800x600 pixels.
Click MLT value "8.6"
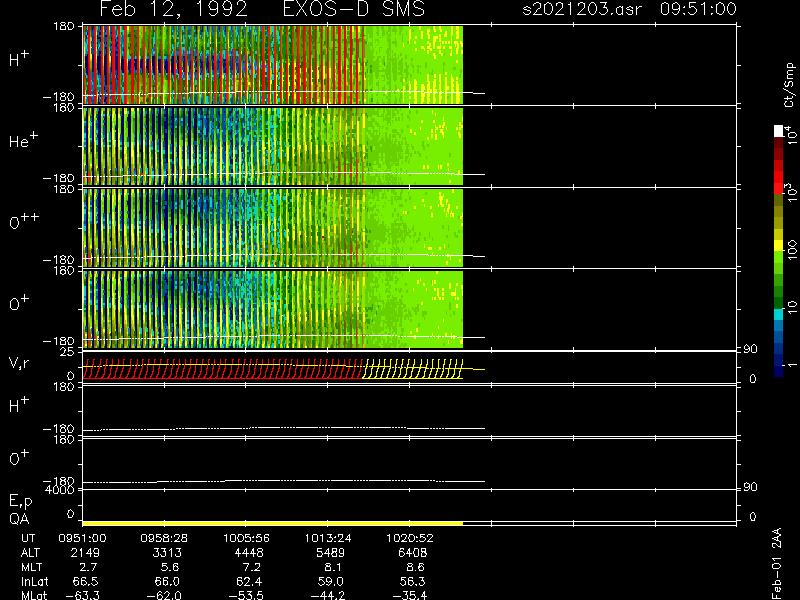[415, 567]
